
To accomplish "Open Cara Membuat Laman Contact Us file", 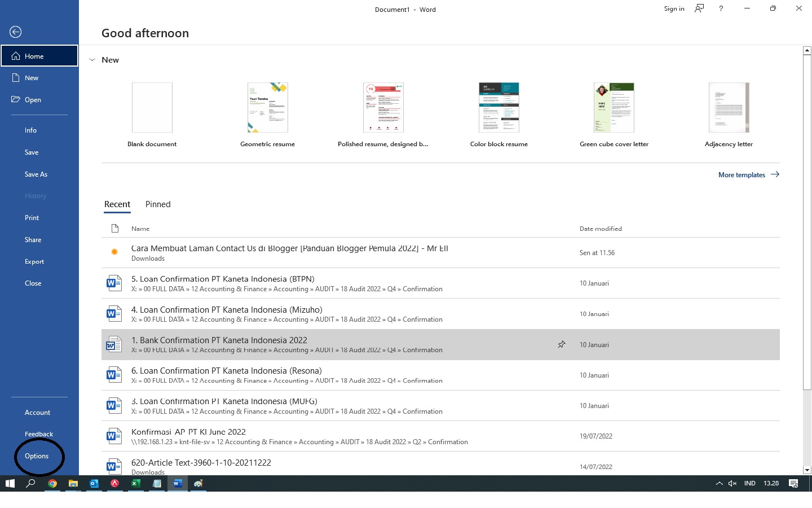I will pos(440,253).
